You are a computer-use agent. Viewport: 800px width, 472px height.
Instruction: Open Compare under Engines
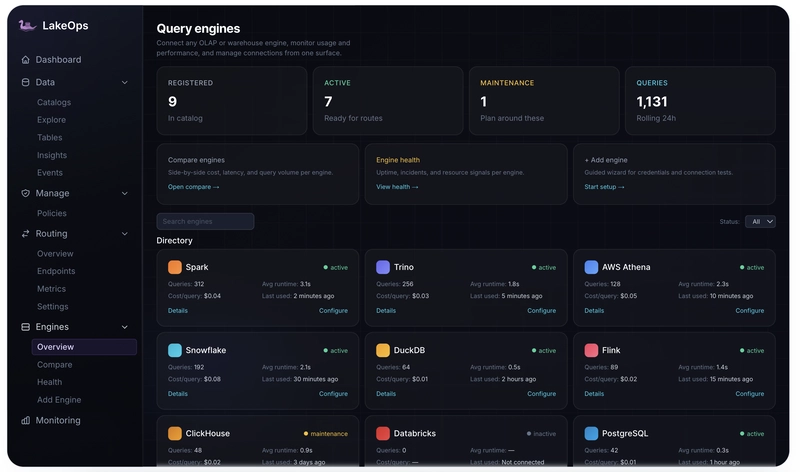pyautogui.click(x=55, y=365)
